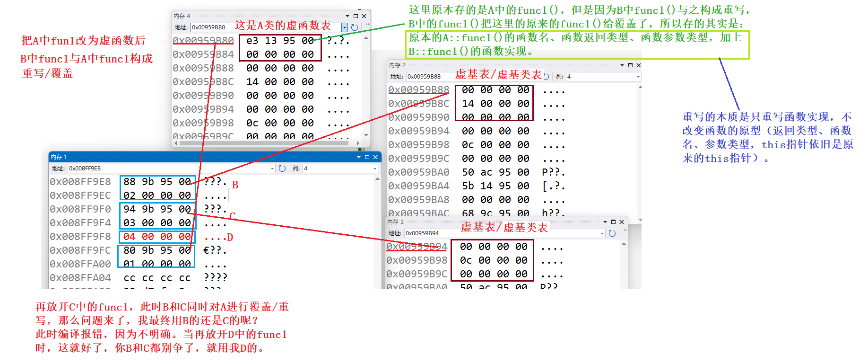This screenshot has height=364, width=868.
Task: Open toolbar overflow options in 内存 3
Action: [x=625, y=231]
